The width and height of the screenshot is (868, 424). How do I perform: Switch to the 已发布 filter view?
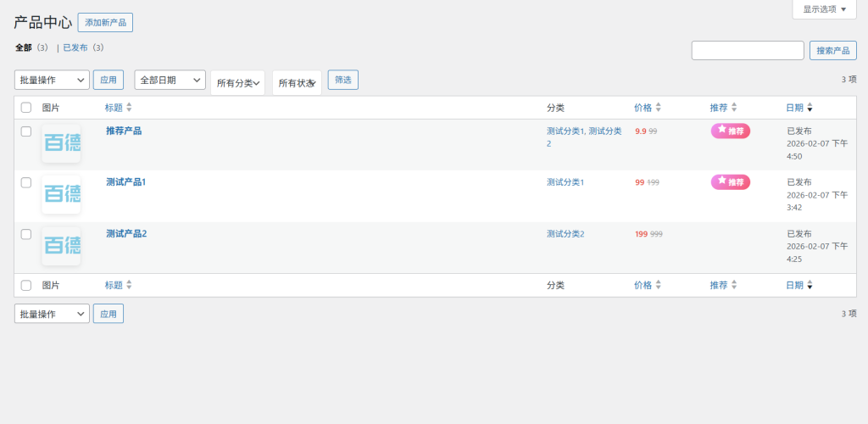(x=75, y=47)
